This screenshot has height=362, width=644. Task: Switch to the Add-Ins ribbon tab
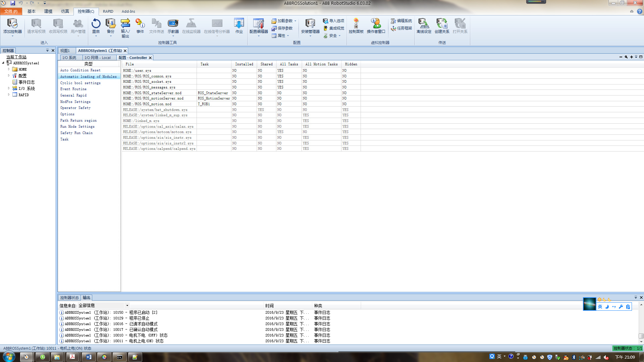point(128,11)
